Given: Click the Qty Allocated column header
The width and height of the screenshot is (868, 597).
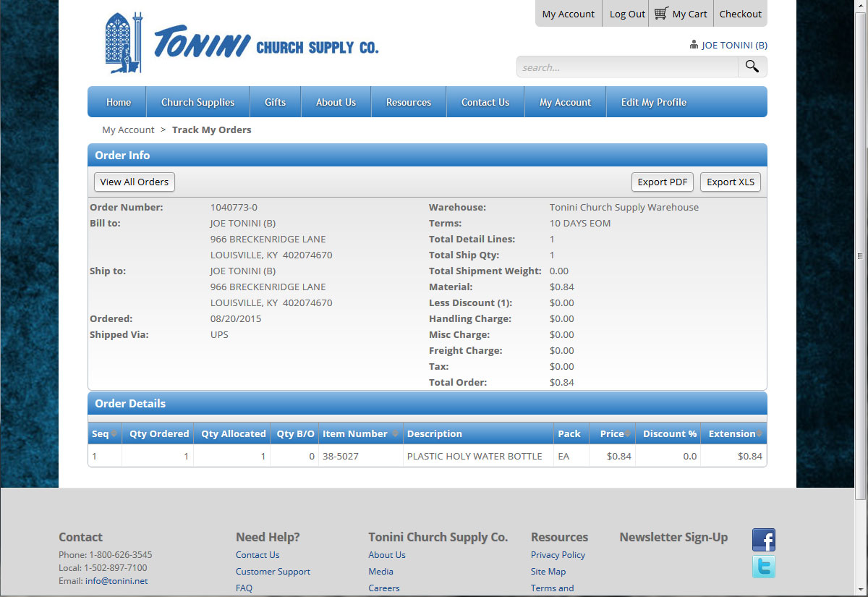Looking at the screenshot, I should (232, 434).
